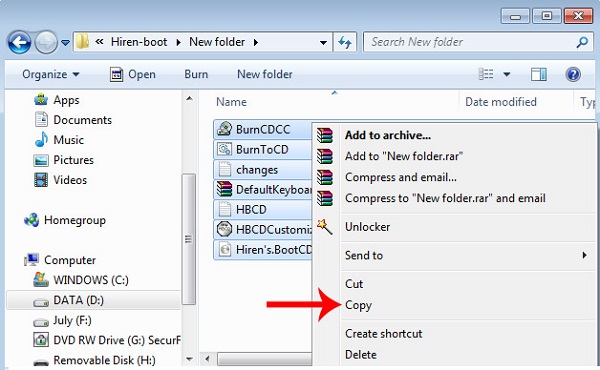The width and height of the screenshot is (600, 370).
Task: Select the Hiren's.BootCD file
Action: coord(262,249)
